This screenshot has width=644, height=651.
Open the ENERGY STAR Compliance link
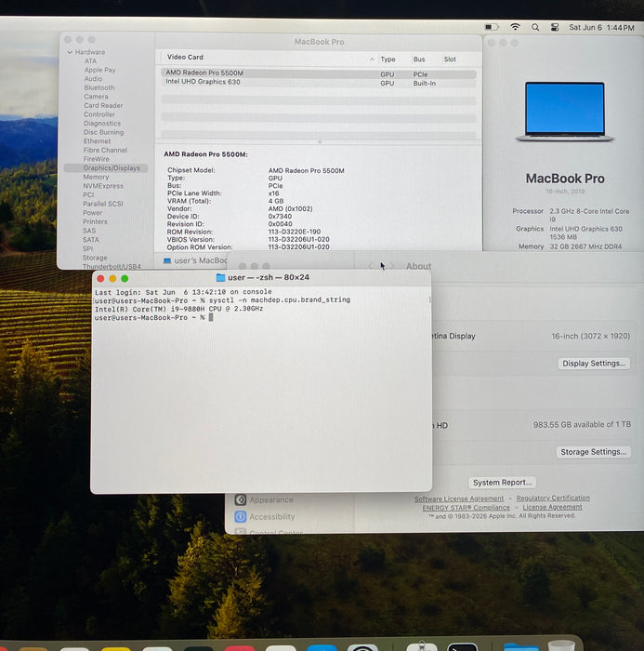466,508
